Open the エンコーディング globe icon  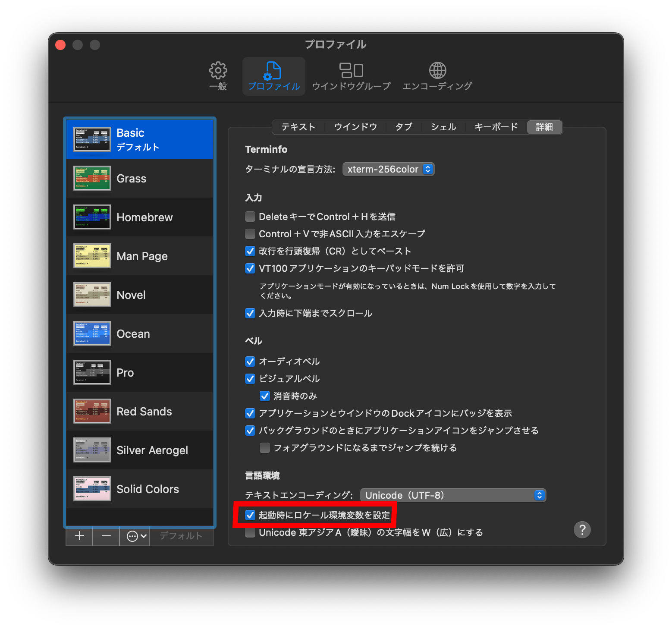(437, 75)
